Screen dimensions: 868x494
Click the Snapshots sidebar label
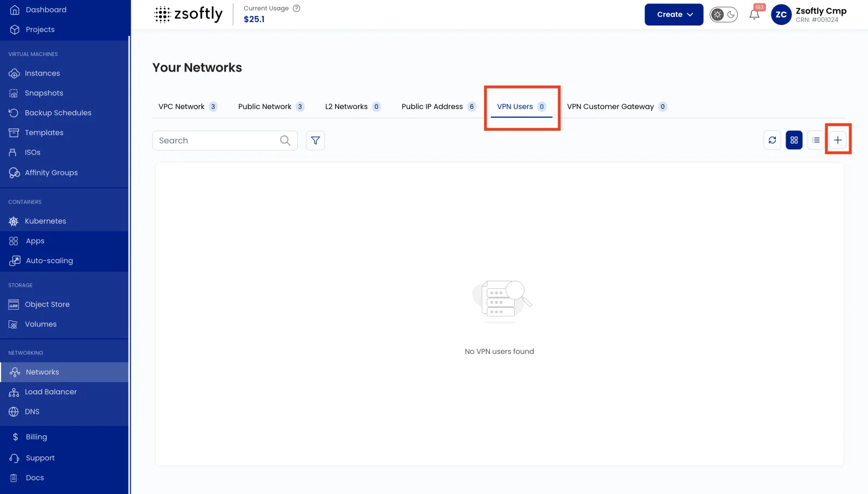tap(44, 93)
